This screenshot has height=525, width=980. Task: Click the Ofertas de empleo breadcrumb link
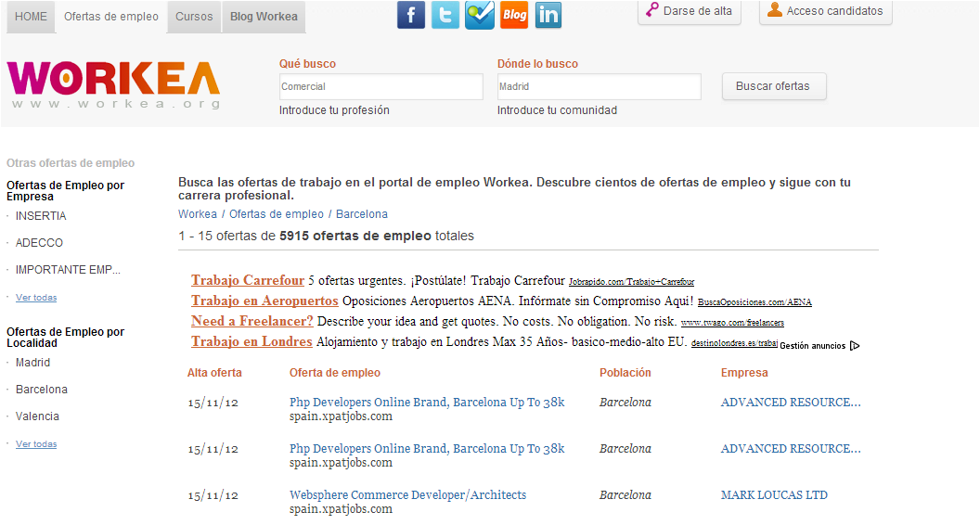(277, 214)
